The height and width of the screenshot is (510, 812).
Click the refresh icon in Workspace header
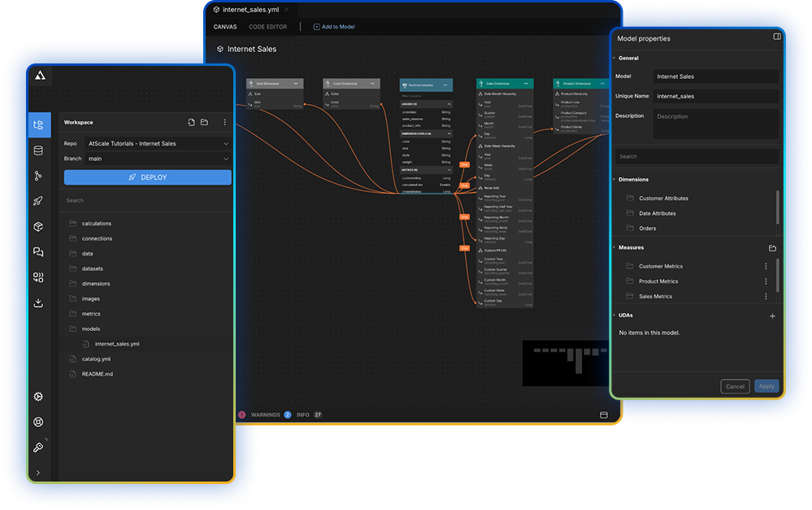[x=191, y=122]
